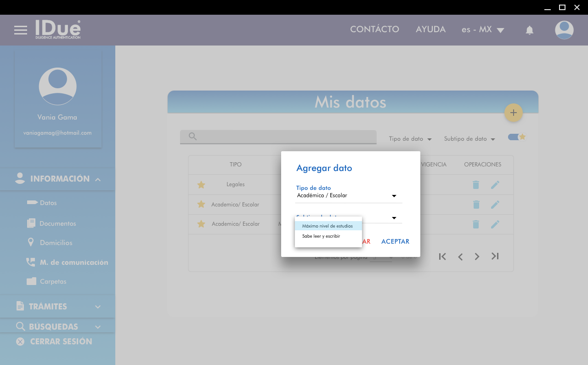This screenshot has width=588, height=365.
Task: Click the AYUDA link in header
Action: pyautogui.click(x=430, y=29)
